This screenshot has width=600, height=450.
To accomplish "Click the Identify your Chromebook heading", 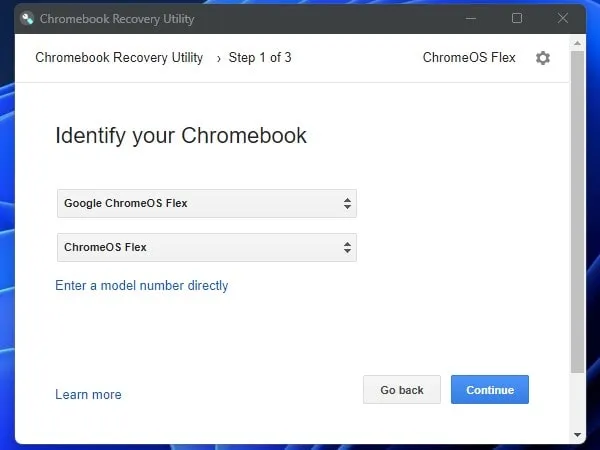I will coord(181,135).
